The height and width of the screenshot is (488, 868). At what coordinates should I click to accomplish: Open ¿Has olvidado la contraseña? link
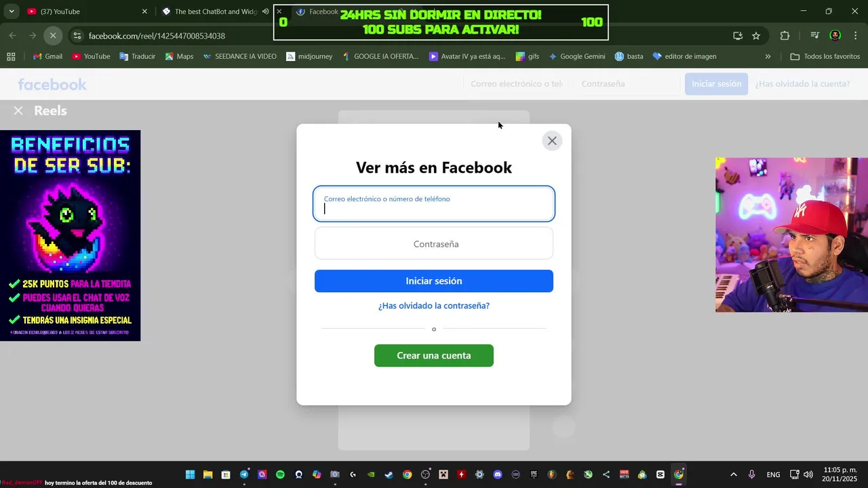coord(434,306)
